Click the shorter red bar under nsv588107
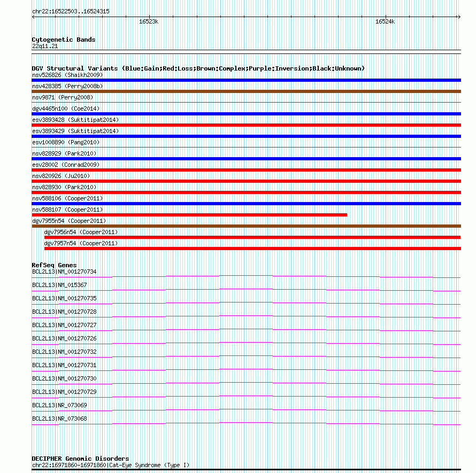Viewport: 476px width, 473px height. click(189, 215)
